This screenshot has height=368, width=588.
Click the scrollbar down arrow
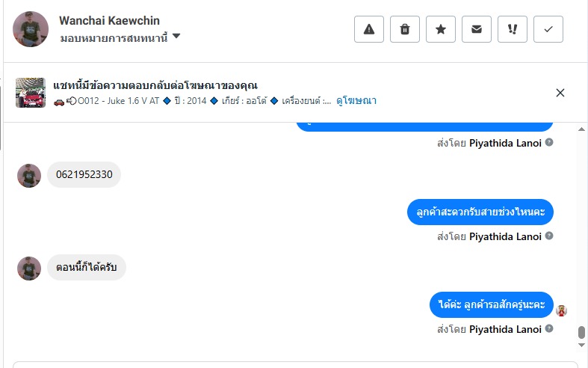coord(581,344)
